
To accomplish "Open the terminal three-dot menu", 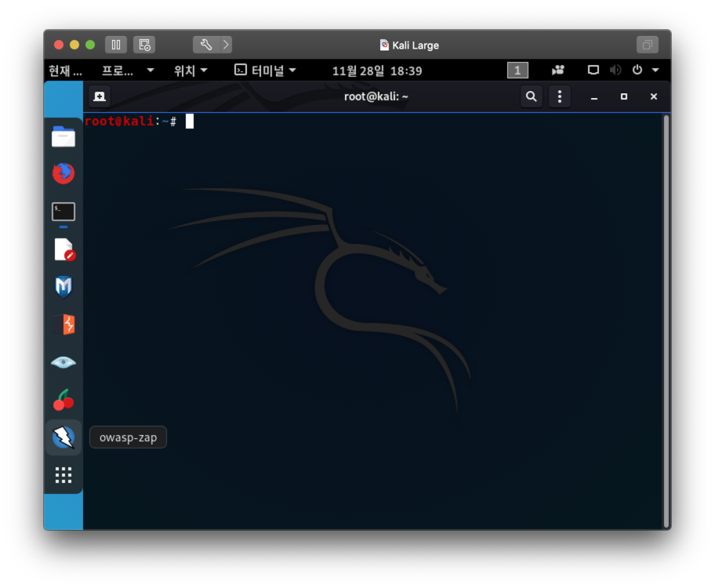I will (560, 96).
